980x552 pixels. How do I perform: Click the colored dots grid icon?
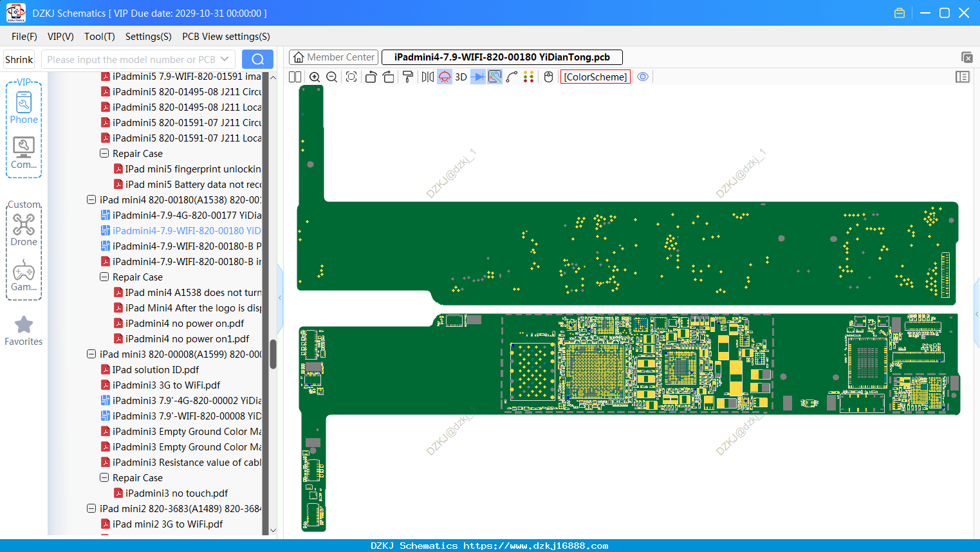[x=529, y=77]
